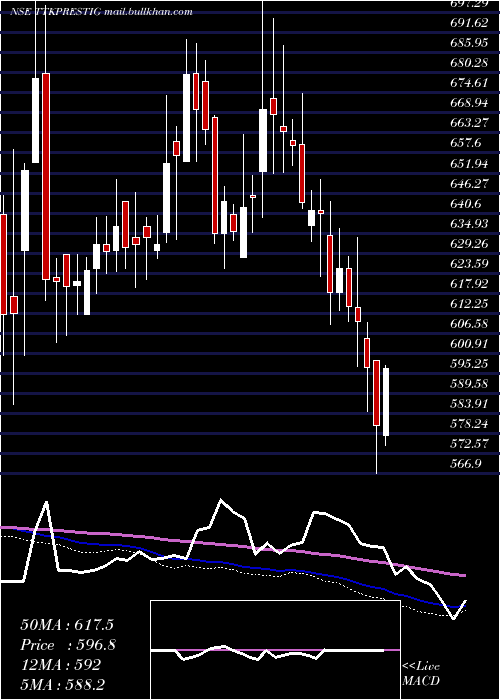Select the 572.57 price axis label

coord(469,444)
